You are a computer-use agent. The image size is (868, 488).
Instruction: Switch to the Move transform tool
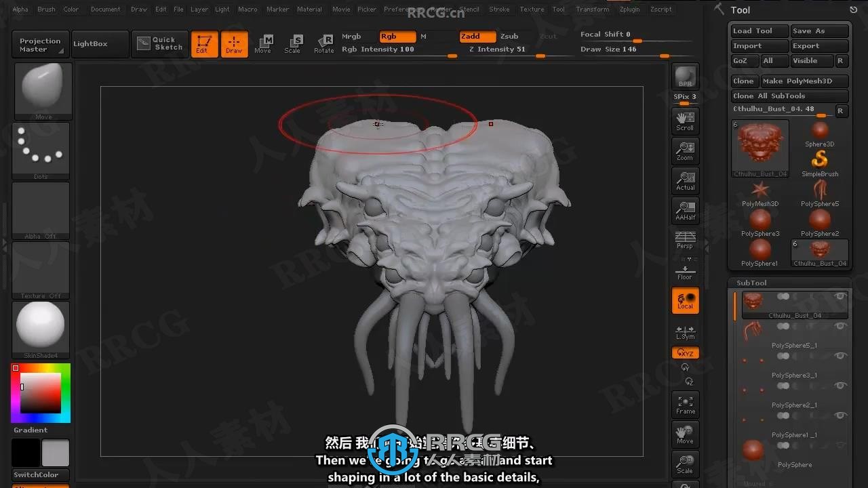263,44
